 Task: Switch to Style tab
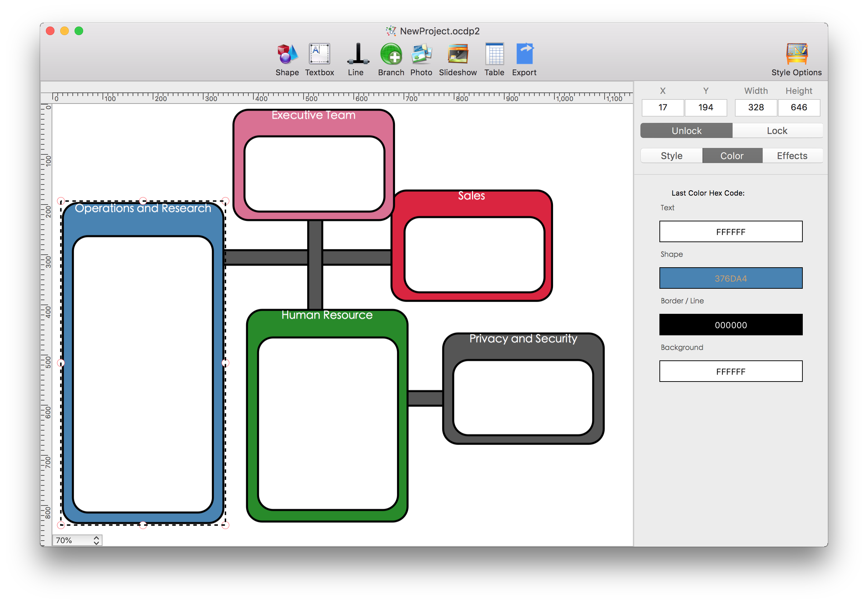672,156
